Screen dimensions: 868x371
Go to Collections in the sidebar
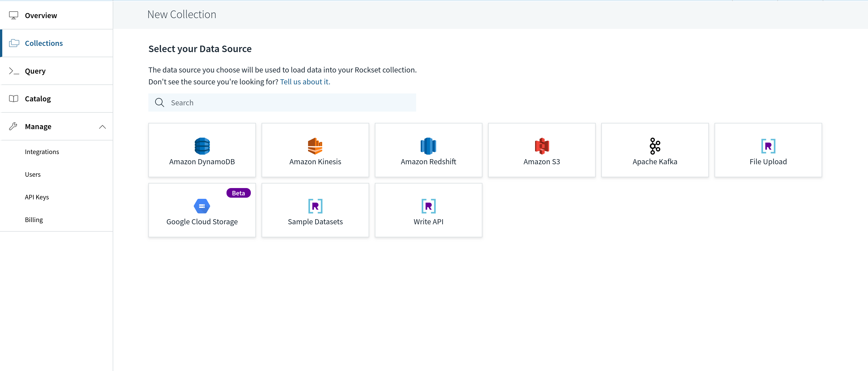tap(44, 43)
